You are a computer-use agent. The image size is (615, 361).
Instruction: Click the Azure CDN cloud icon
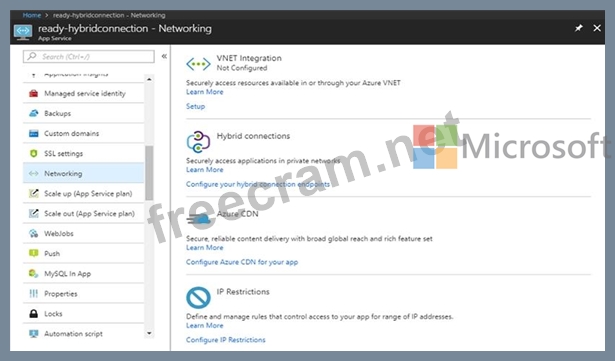tap(199, 219)
